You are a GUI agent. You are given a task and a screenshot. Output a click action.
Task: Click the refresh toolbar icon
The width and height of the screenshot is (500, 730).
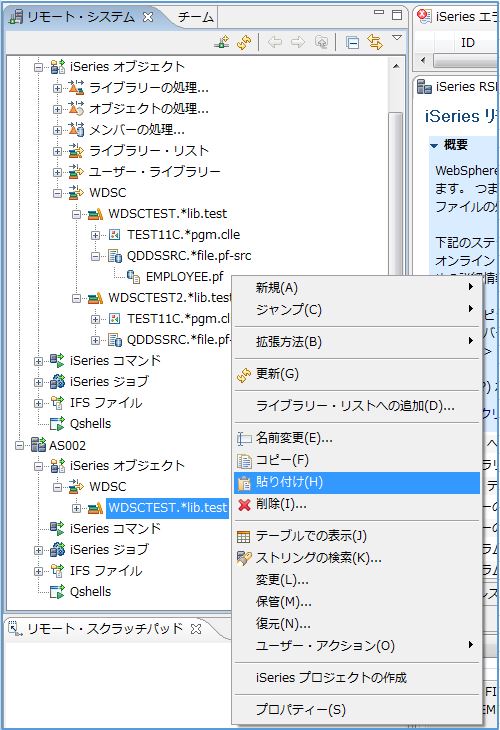click(x=243, y=42)
